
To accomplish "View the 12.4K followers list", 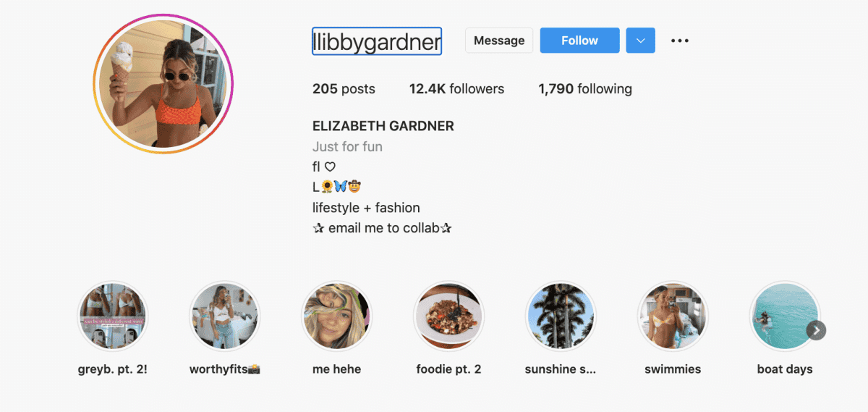I will tap(456, 89).
